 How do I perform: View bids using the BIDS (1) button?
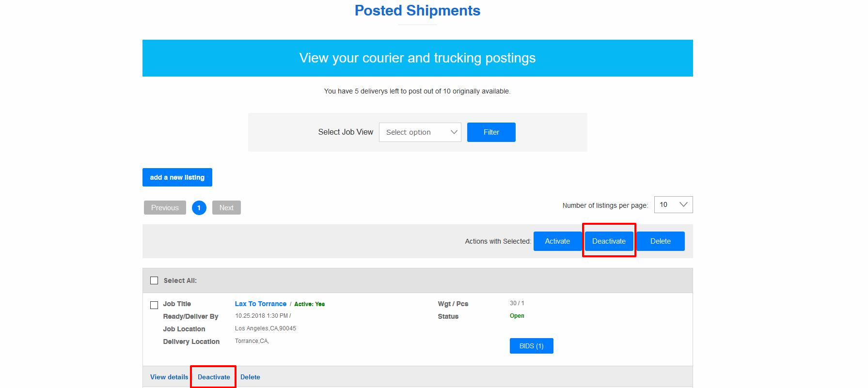[531, 346]
